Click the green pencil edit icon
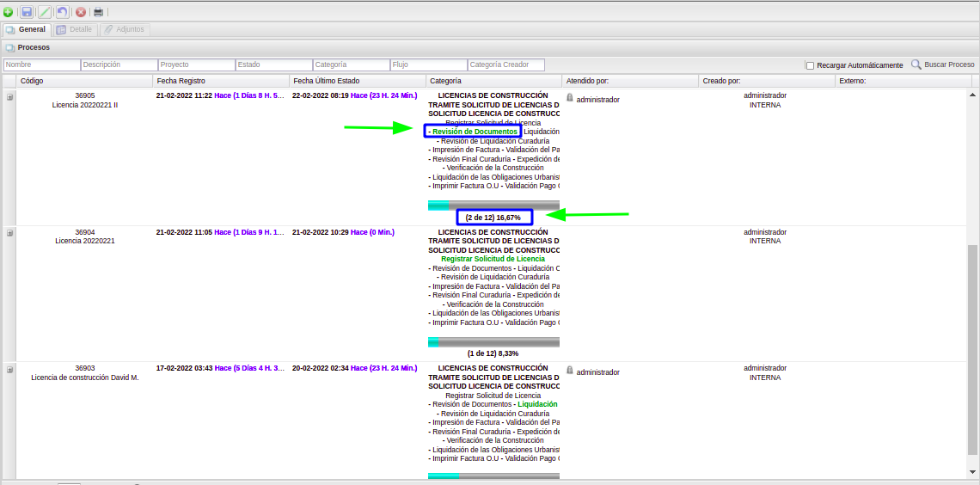 click(x=44, y=12)
